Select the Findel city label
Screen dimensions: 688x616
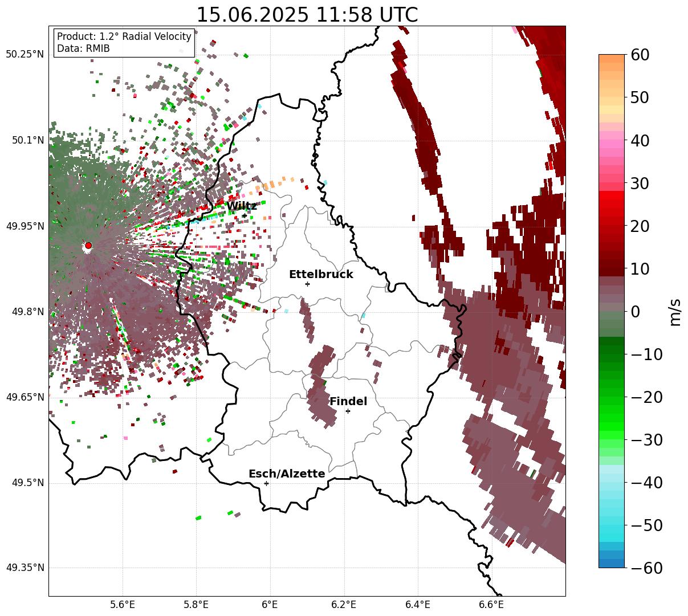pos(348,402)
